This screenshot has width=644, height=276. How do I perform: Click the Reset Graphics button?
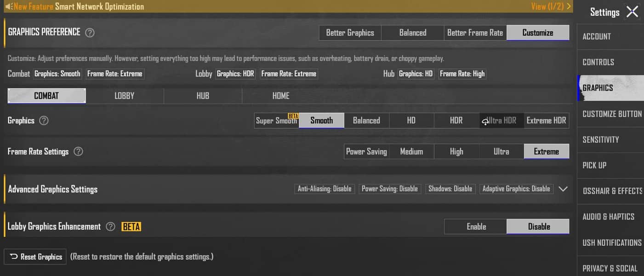tap(35, 257)
